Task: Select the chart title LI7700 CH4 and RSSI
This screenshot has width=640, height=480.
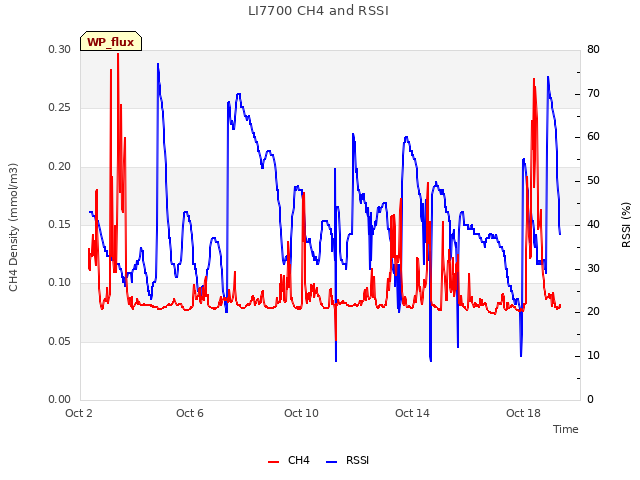Action: pos(318,11)
